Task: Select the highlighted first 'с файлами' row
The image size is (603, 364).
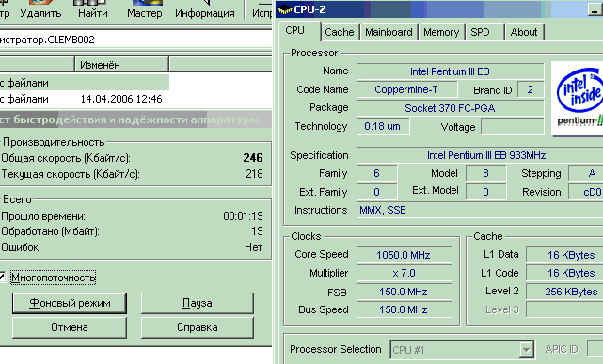Action: point(85,83)
